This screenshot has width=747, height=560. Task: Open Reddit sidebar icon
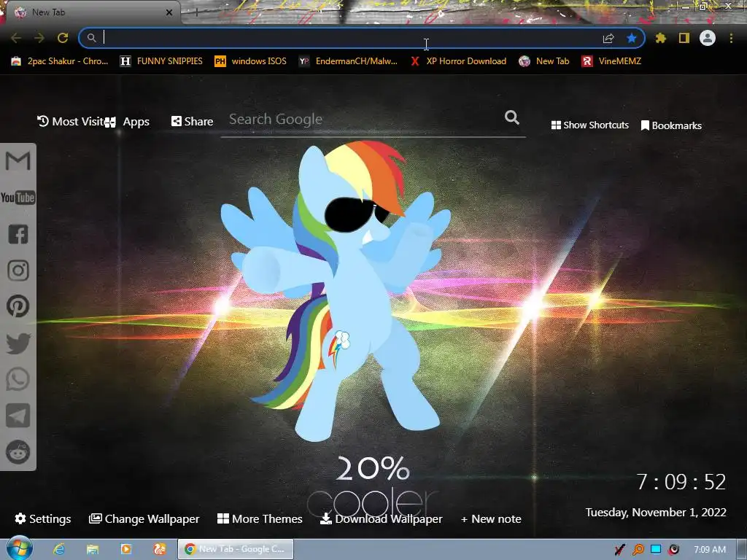coord(18,452)
